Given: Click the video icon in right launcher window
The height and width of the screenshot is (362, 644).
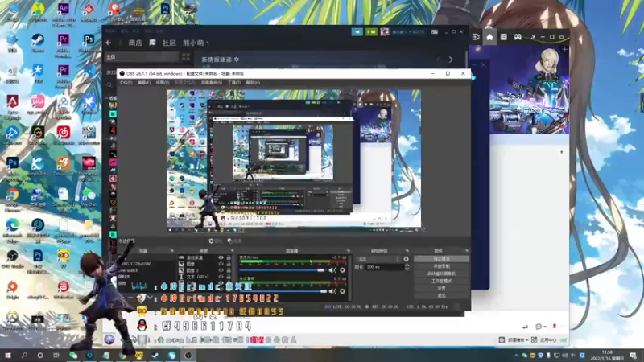Looking at the screenshot, I should (476, 37).
